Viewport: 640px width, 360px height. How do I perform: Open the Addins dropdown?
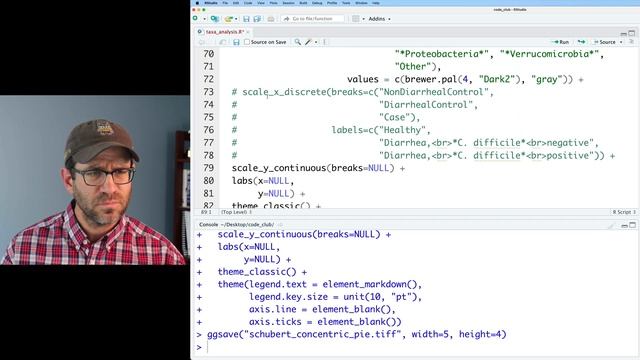coord(379,19)
